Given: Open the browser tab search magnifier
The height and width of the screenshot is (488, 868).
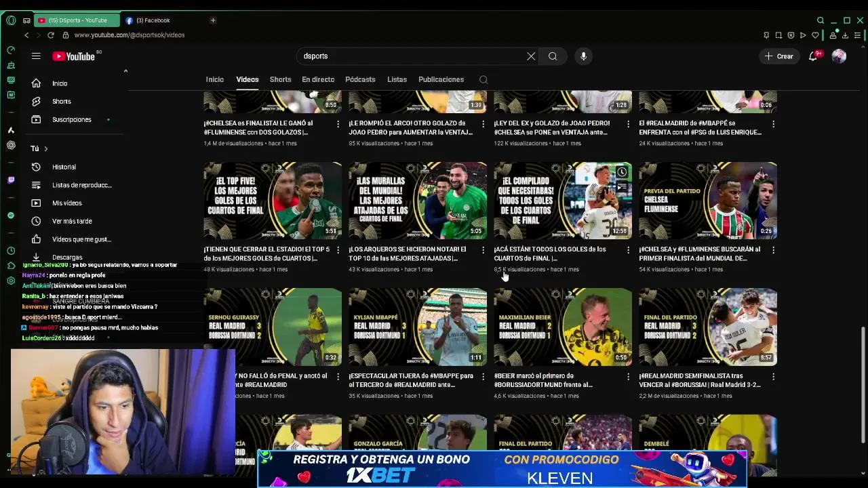Looking at the screenshot, I should pos(821,20).
